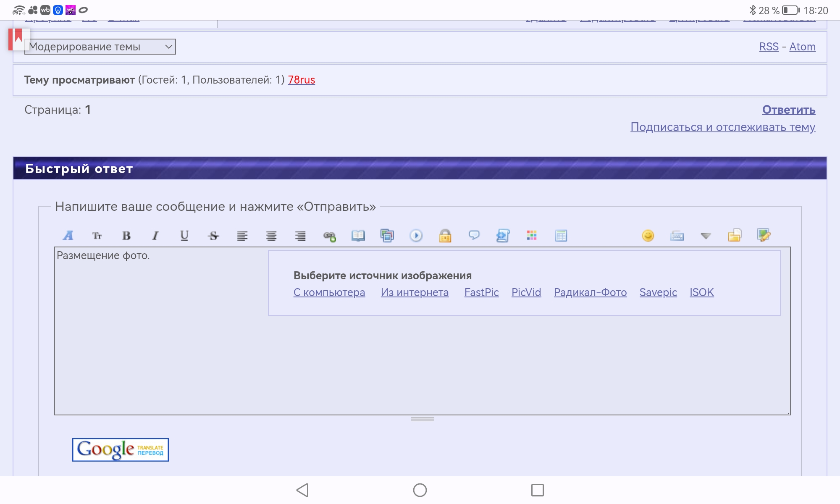Insert hidden text with padlock icon
The image size is (840, 504).
coord(445,236)
